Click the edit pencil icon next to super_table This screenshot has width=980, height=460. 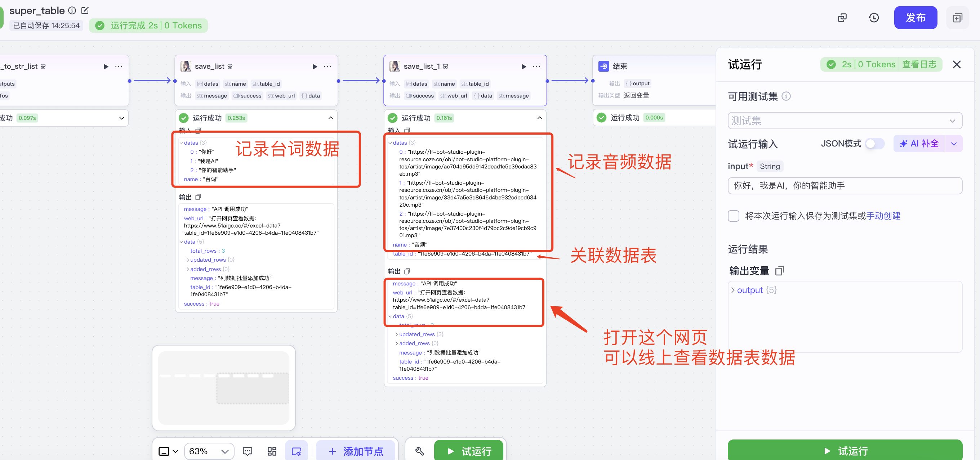(85, 11)
